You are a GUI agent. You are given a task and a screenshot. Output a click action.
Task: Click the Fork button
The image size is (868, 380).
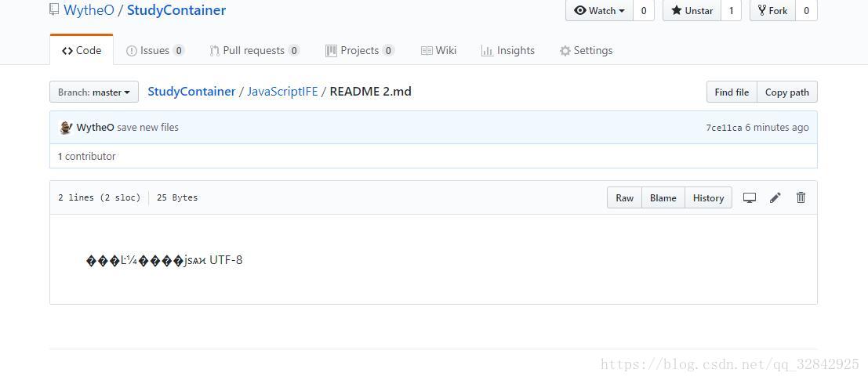(x=773, y=10)
